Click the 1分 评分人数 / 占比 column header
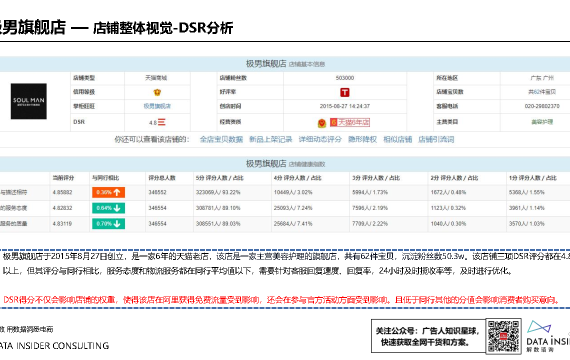This screenshot has width=570, height=360. point(533,178)
